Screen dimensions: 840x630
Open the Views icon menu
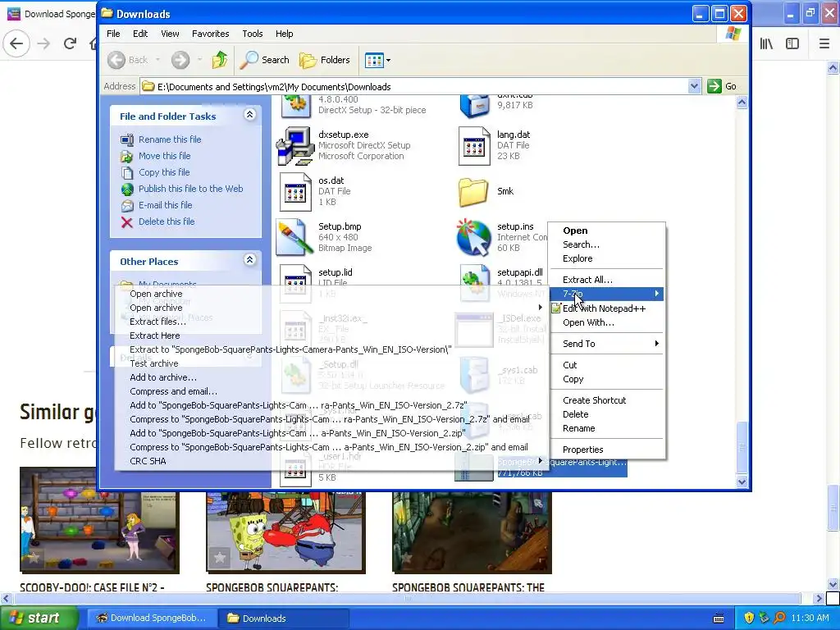pyautogui.click(x=377, y=60)
